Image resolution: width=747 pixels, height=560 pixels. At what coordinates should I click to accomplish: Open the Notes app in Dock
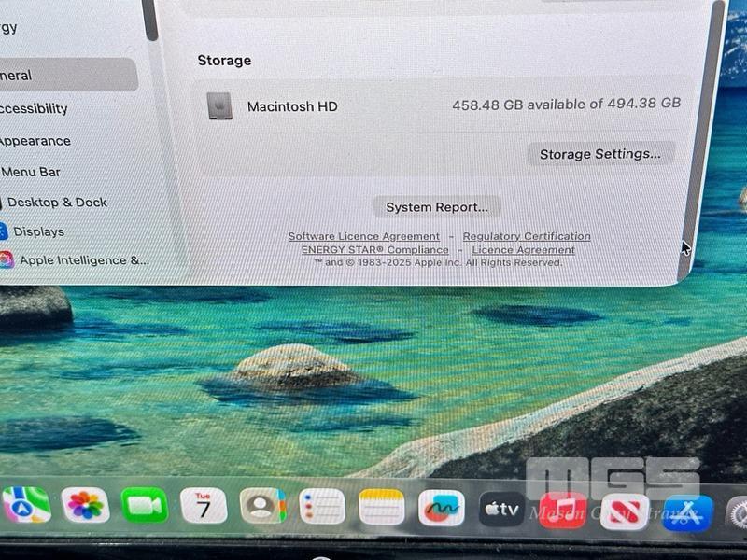(x=382, y=507)
